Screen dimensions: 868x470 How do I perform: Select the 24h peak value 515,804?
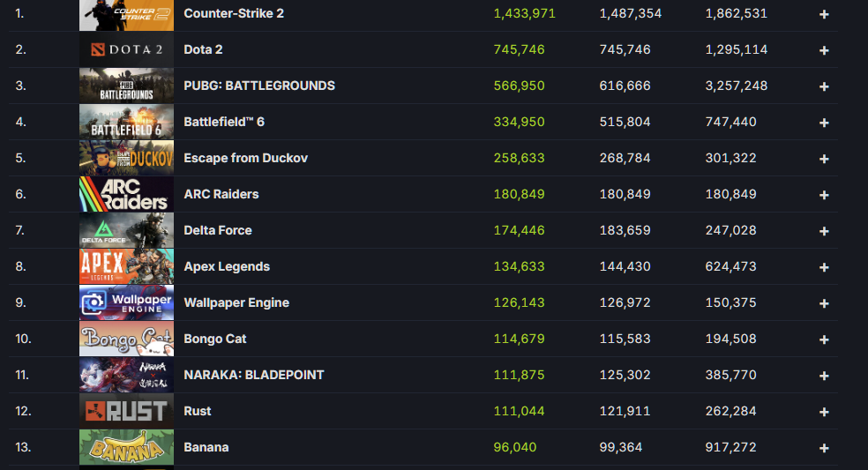coord(625,122)
